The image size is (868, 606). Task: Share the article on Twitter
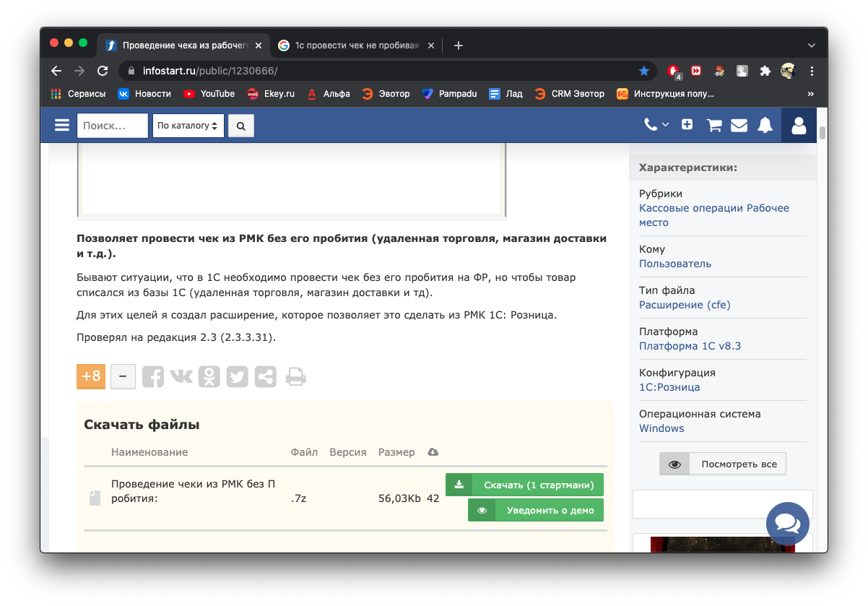pyautogui.click(x=237, y=376)
